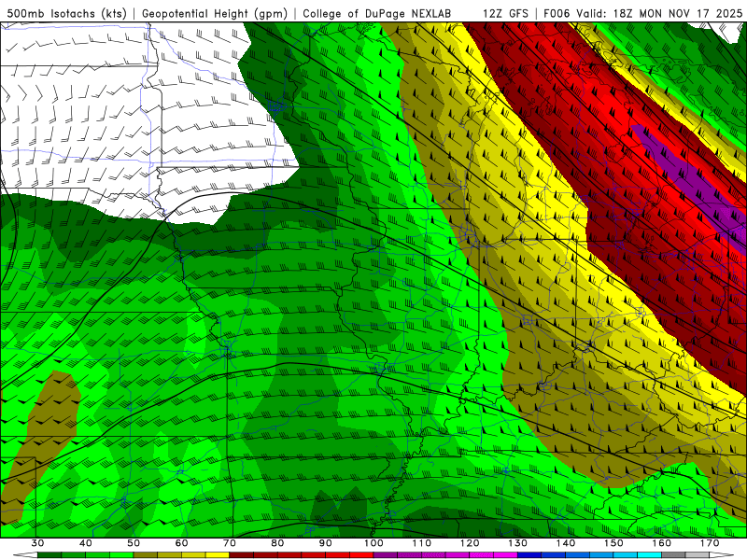
Task: Click the darkest green legend swatch under 30
Action: 49,554
